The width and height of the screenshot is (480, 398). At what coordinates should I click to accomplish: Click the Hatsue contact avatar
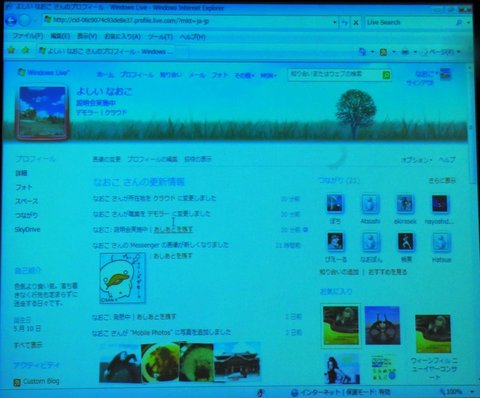[441, 242]
